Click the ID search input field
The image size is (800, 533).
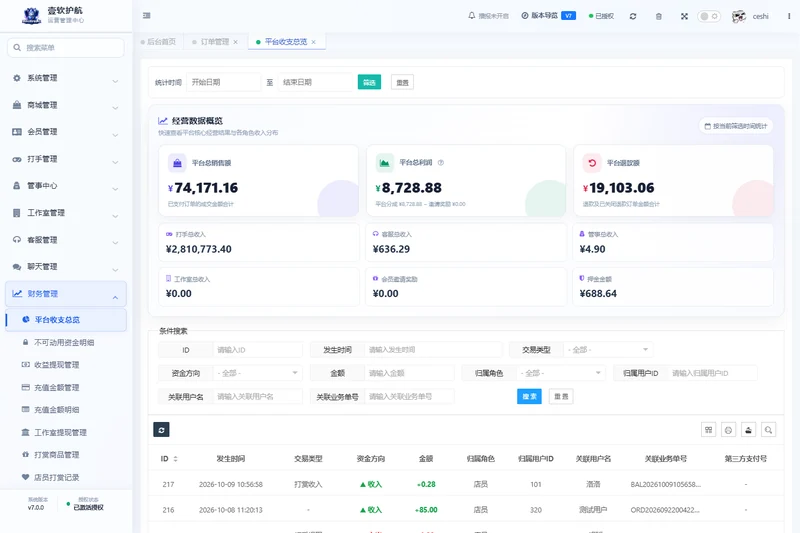click(258, 350)
